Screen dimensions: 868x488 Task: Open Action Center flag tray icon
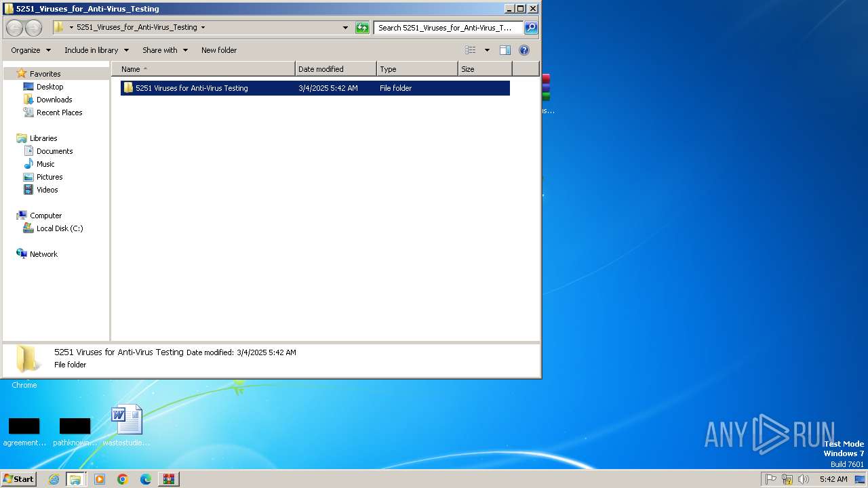pos(771,479)
